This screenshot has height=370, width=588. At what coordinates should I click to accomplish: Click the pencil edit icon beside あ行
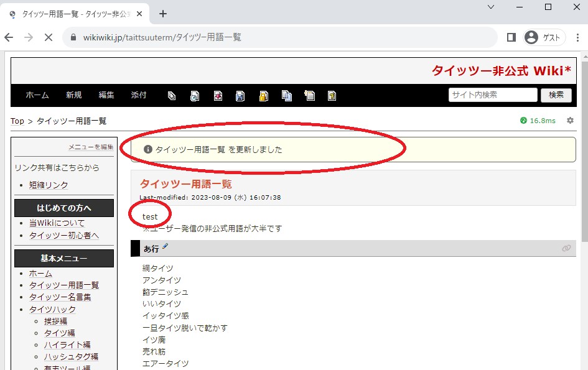tap(165, 247)
